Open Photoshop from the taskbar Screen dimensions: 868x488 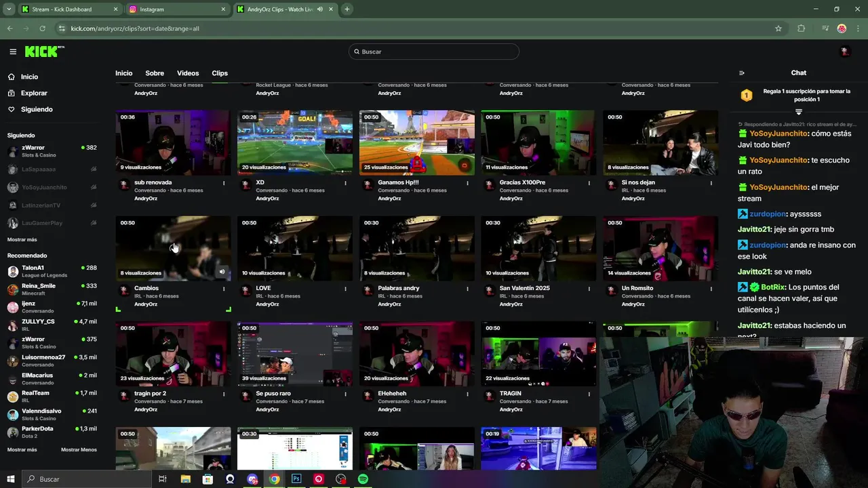coord(296,479)
